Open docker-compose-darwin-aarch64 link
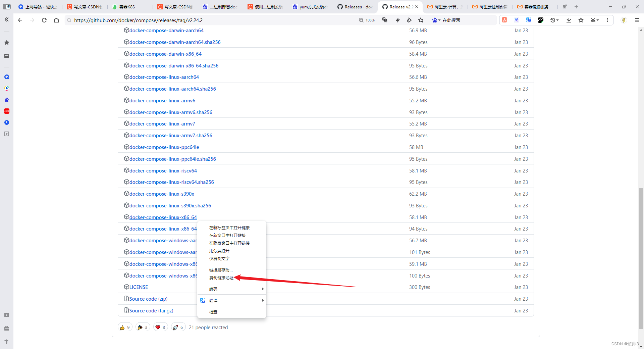The height and width of the screenshot is (349, 644). pyautogui.click(x=166, y=30)
